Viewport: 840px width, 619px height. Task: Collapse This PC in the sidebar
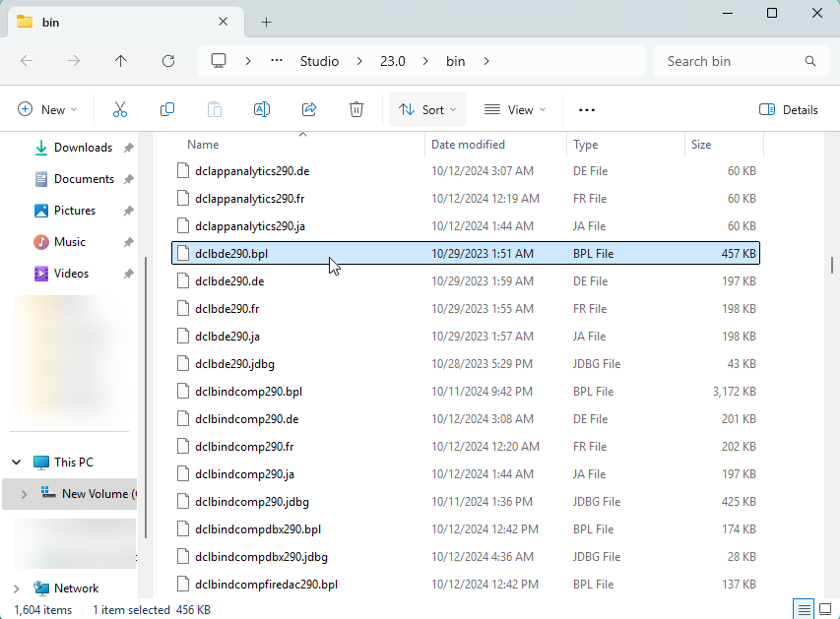[16, 462]
